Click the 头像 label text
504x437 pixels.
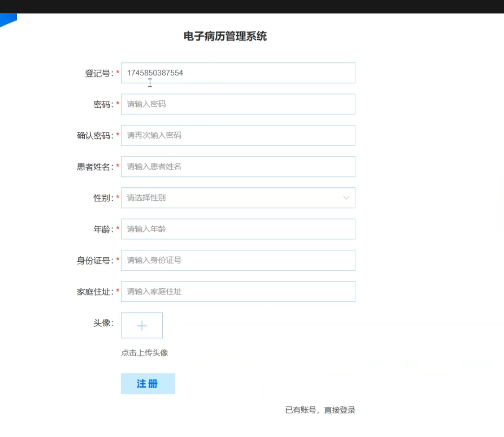[103, 323]
